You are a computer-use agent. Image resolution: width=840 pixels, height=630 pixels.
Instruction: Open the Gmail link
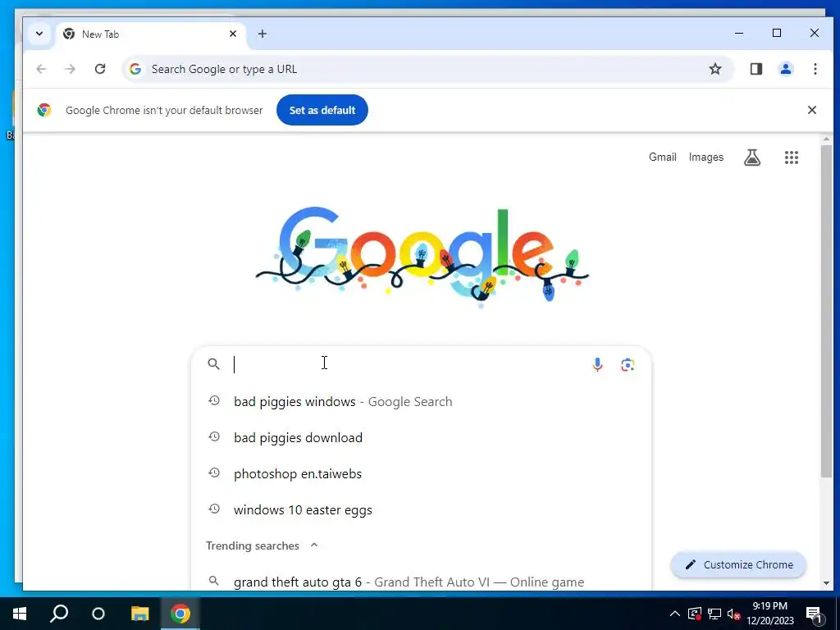(x=663, y=157)
